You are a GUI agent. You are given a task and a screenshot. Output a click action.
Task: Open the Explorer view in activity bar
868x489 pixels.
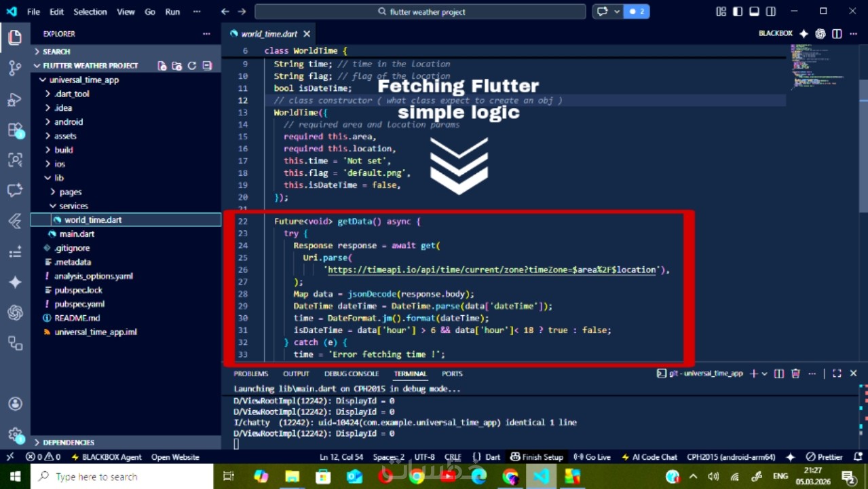15,38
